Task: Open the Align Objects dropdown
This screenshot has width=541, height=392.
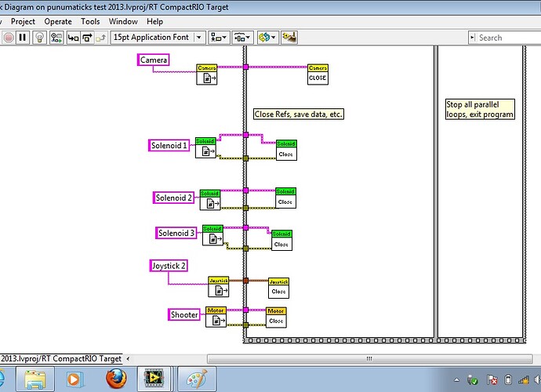Action: pos(219,38)
